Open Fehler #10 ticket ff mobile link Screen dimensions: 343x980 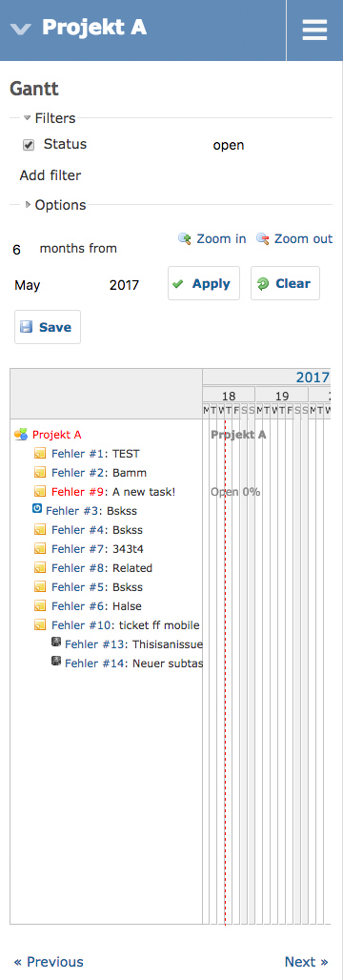[x=125, y=625]
